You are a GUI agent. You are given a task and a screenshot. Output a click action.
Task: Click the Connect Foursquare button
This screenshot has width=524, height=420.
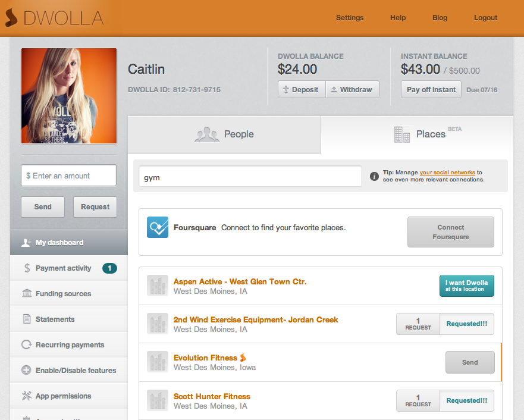pyautogui.click(x=450, y=232)
